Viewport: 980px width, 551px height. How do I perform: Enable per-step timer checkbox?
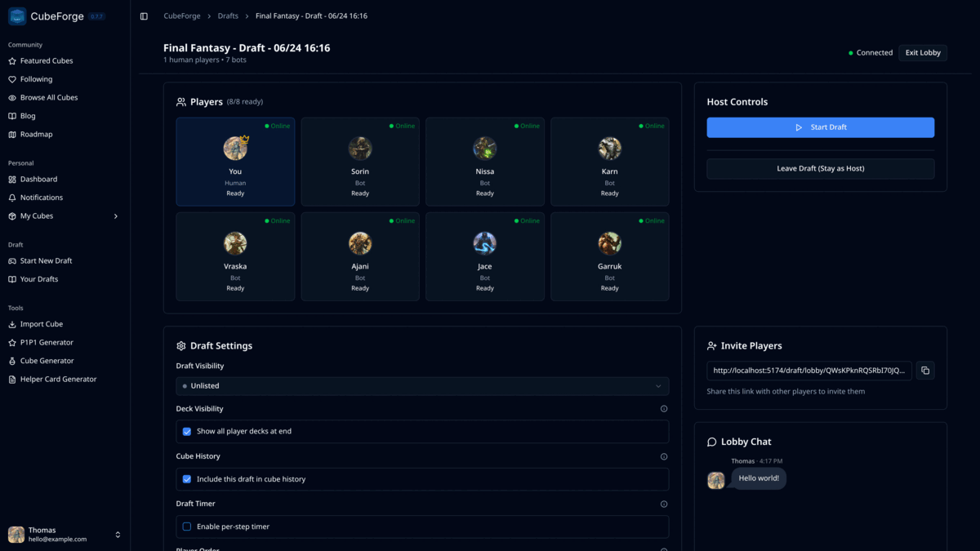187,527
